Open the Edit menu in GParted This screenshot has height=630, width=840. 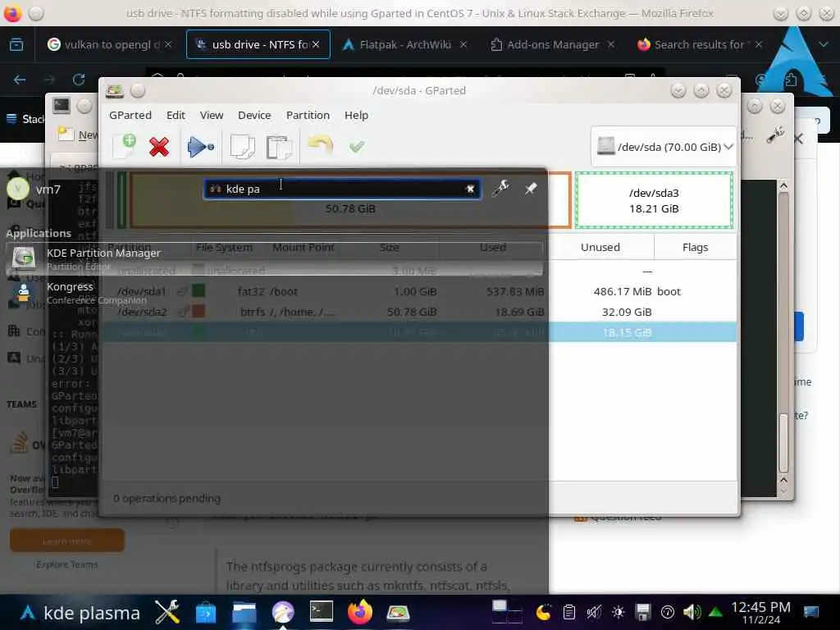click(176, 115)
